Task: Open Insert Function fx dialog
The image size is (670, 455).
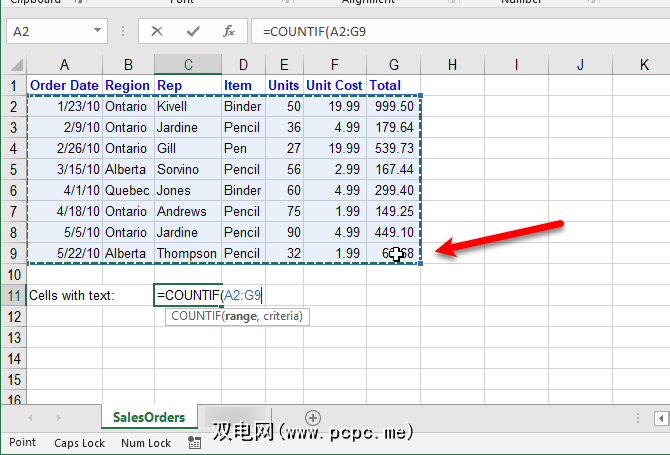Action: (x=229, y=31)
